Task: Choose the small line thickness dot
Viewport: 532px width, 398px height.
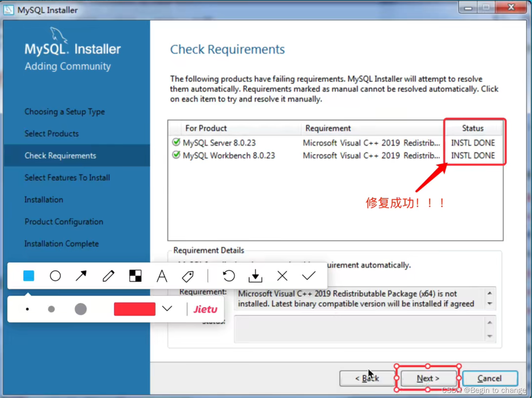Action: [27, 309]
